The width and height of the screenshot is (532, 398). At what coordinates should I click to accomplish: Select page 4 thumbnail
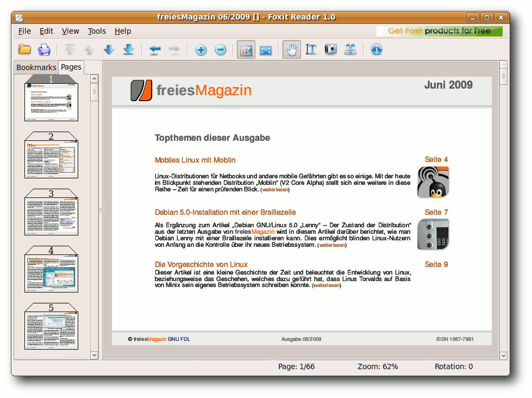click(x=51, y=269)
